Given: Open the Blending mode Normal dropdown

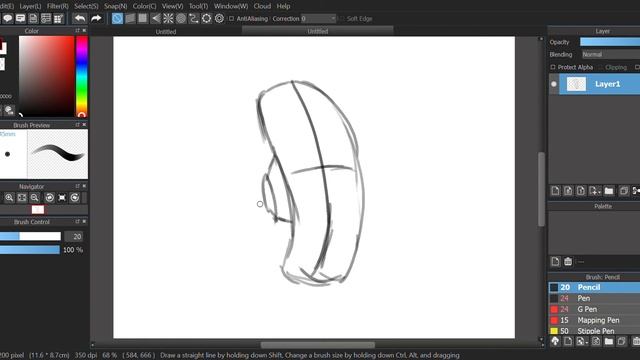Looking at the screenshot, I should click(x=611, y=54).
